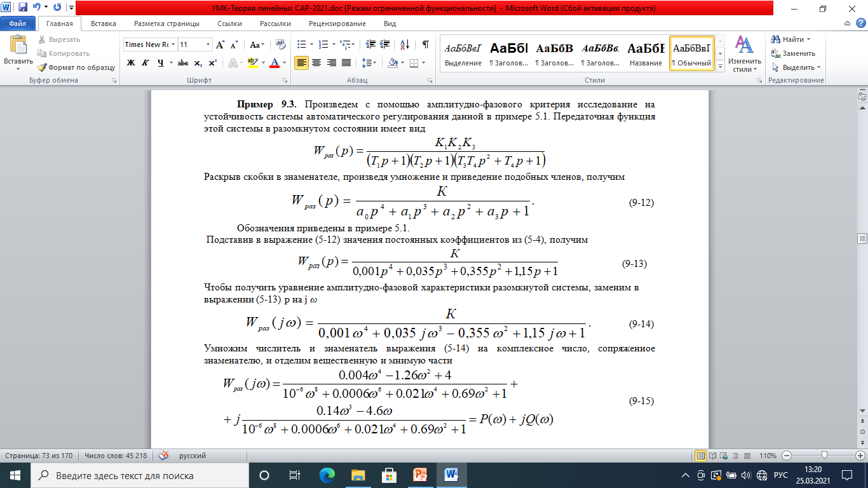This screenshot has height=488, width=868.
Task: Toggle strikethrough (abc) formatting
Action: tap(183, 62)
